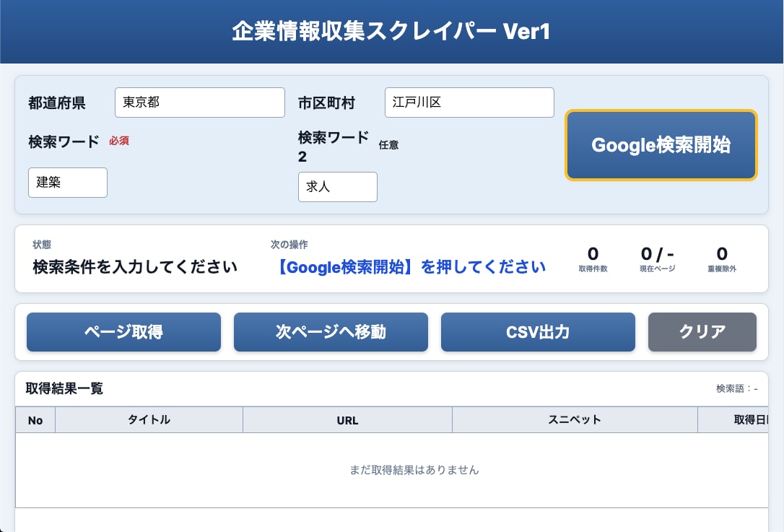Click the 現在ページ counter showing 0 / -

point(657,253)
